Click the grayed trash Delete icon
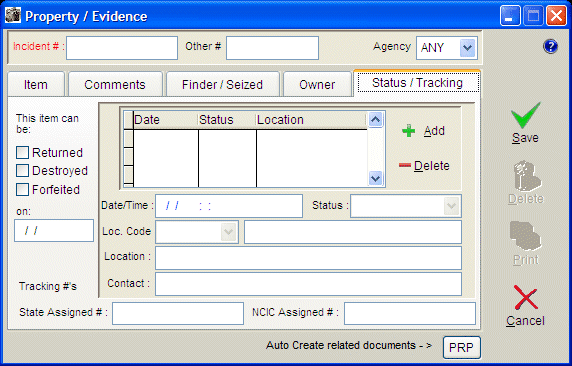This screenshot has width=572, height=366. point(527,176)
